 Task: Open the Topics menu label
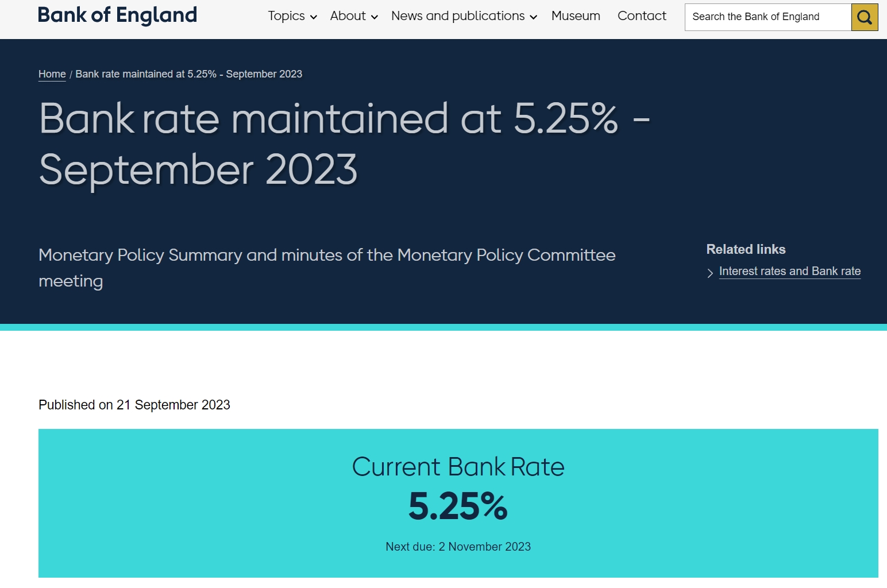tap(286, 16)
